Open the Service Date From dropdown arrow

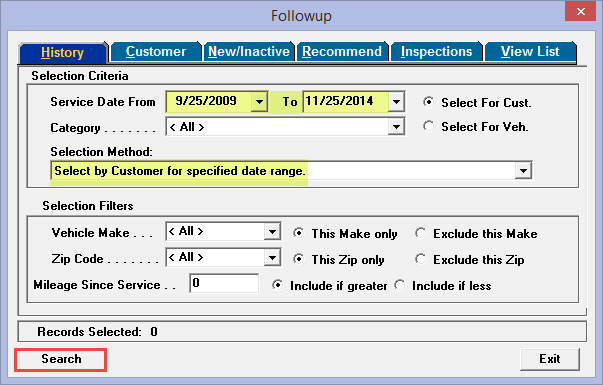tap(260, 102)
